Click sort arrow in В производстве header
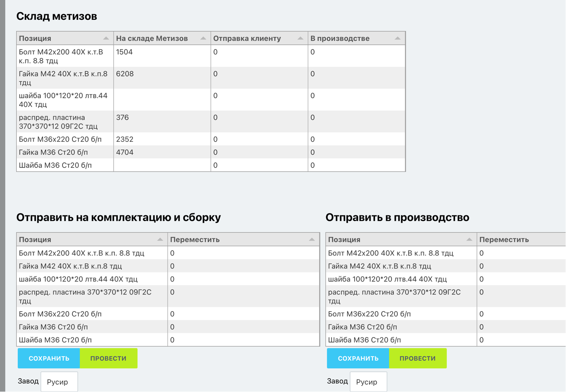 [397, 38]
